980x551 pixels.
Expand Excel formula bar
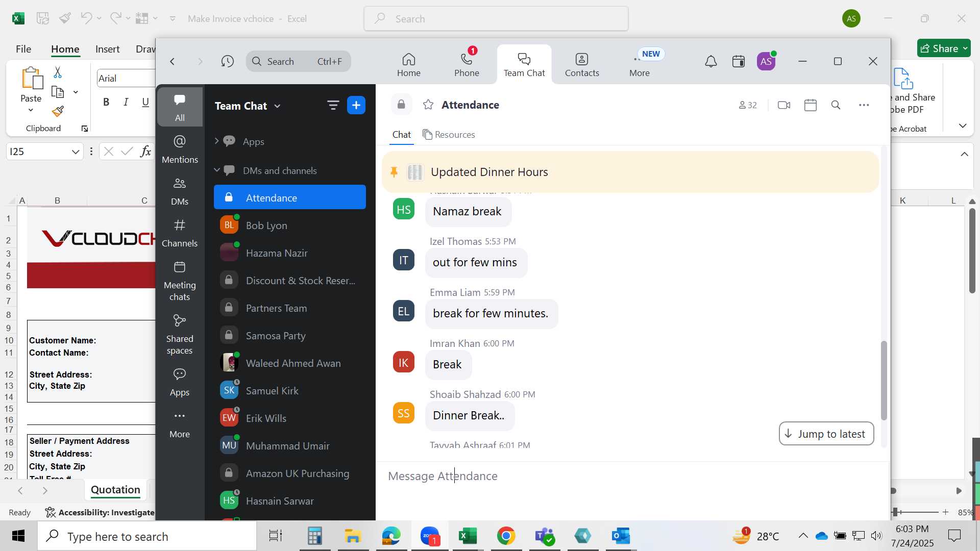click(x=964, y=154)
